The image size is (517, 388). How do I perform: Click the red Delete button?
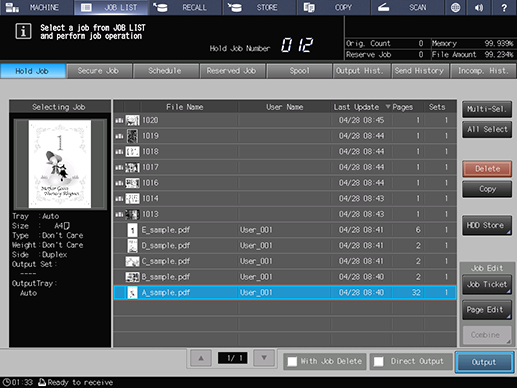point(487,169)
